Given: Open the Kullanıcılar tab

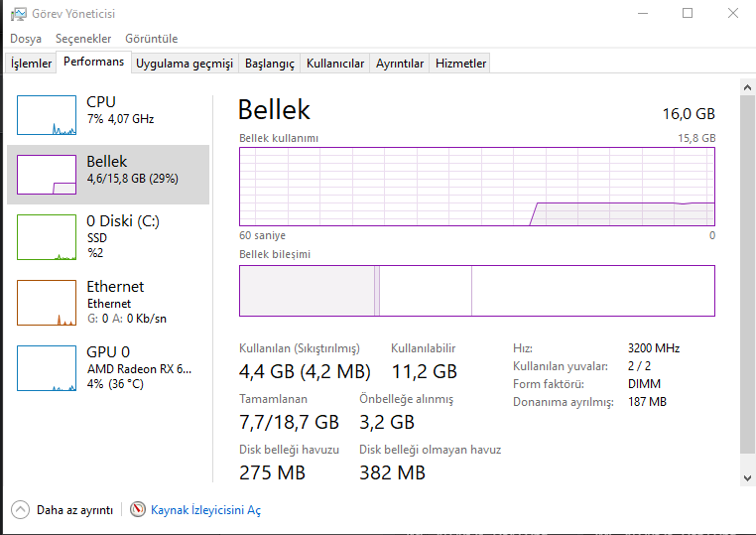Looking at the screenshot, I should (335, 64).
